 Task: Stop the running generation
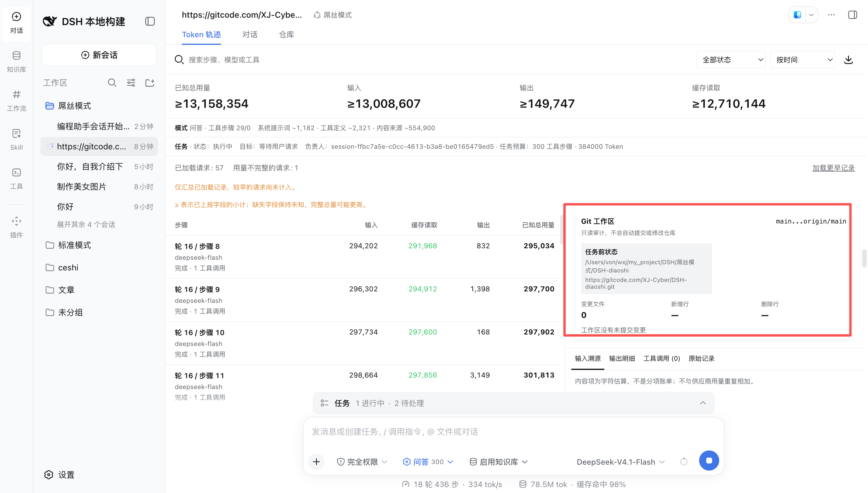[x=709, y=461]
